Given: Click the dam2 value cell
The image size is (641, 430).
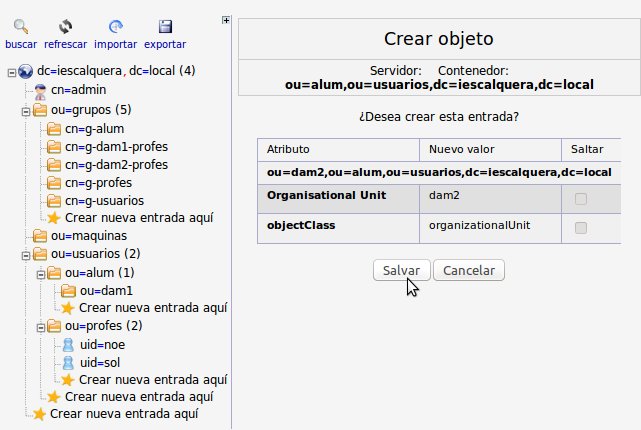Looking at the screenshot, I should pos(490,199).
